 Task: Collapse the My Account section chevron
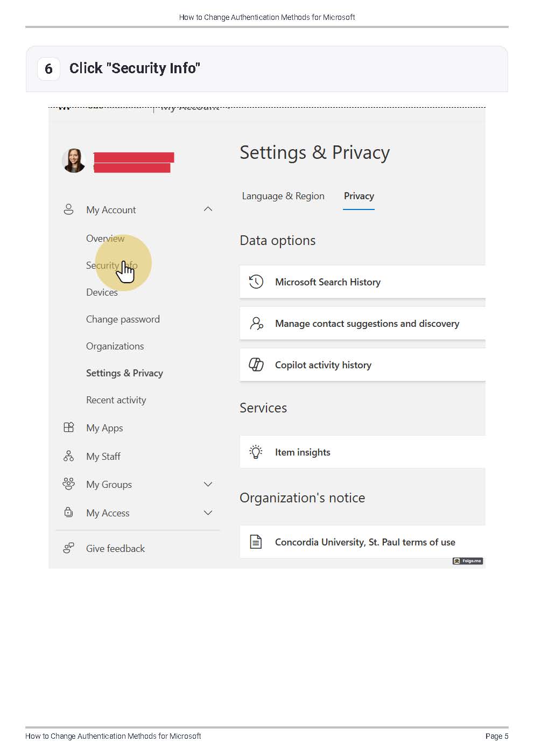(x=208, y=209)
